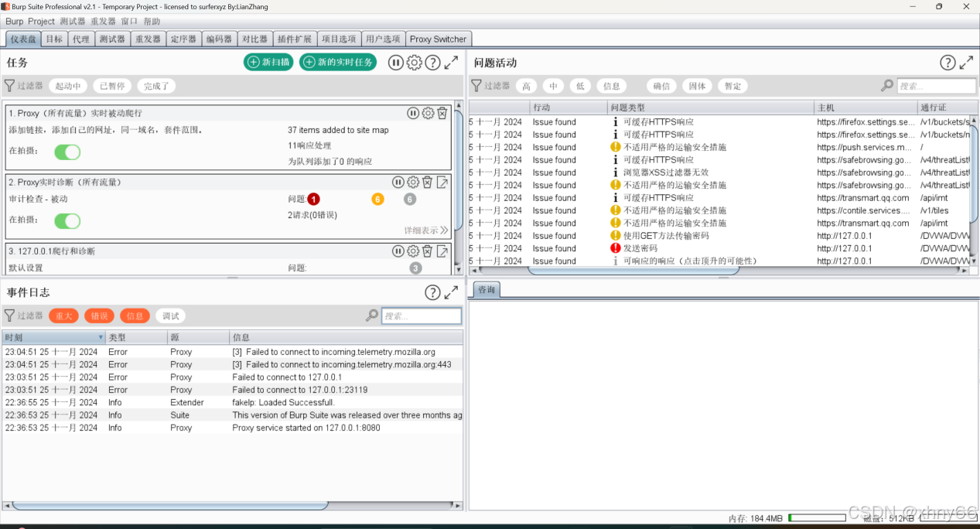Toggle the 起动中 task filter

[68, 86]
